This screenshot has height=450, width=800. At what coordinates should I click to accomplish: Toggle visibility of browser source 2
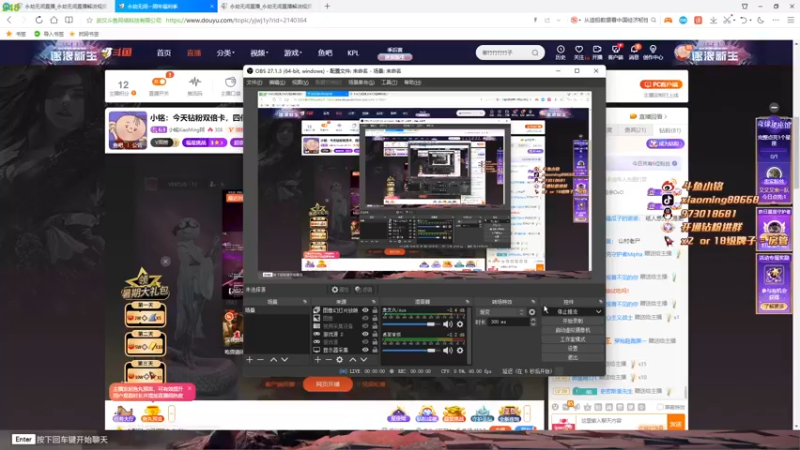point(365,334)
